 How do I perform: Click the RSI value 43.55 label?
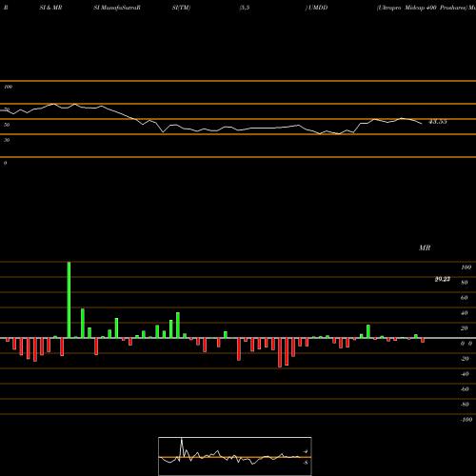click(438, 122)
